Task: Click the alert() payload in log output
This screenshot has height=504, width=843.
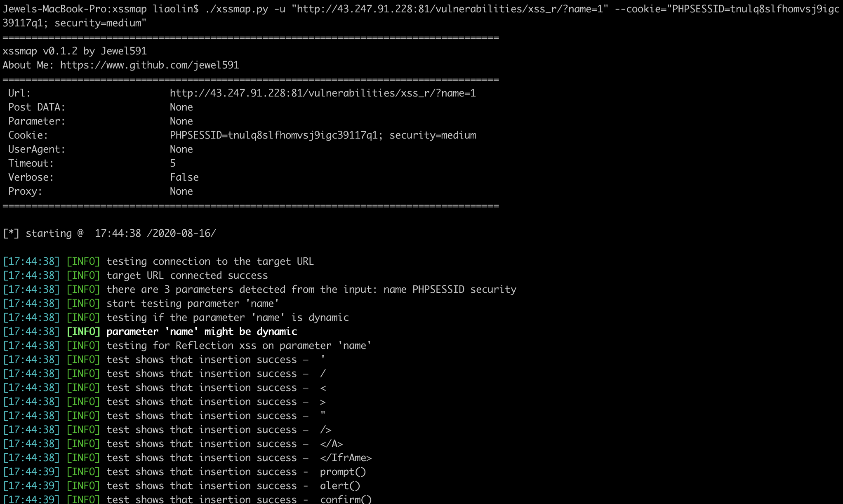Action: click(340, 486)
